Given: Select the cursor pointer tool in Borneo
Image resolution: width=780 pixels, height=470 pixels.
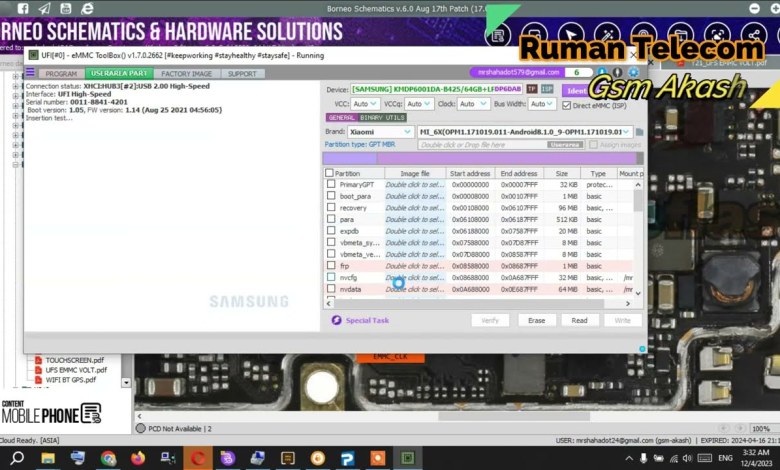Looking at the screenshot, I should [x=571, y=34].
